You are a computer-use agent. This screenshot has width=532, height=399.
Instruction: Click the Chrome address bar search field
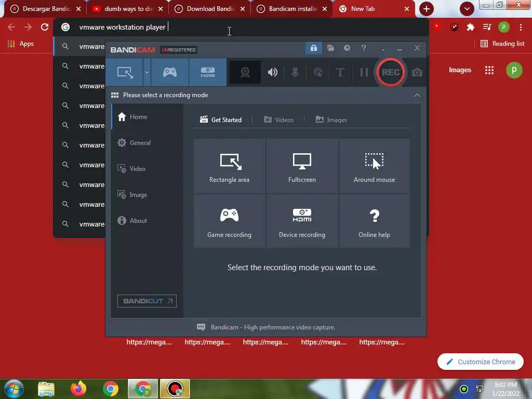241,27
